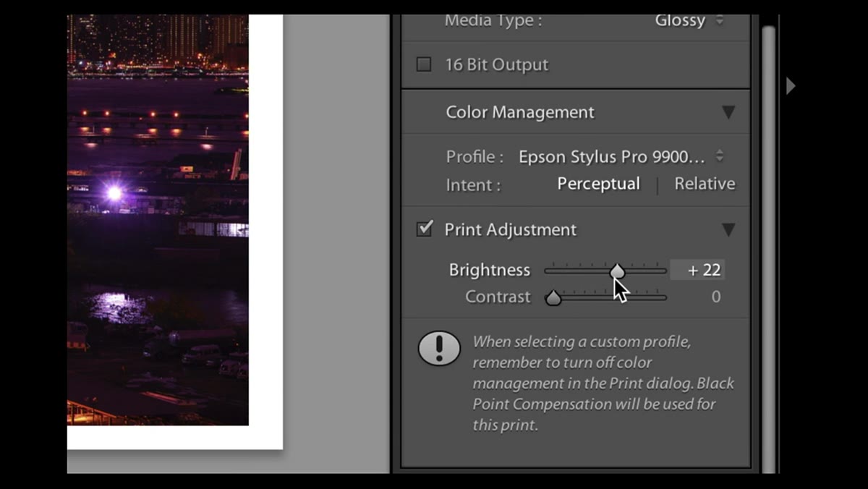The width and height of the screenshot is (868, 489).
Task: Enable the 16 Bit Output checkbox
Action: click(x=424, y=64)
